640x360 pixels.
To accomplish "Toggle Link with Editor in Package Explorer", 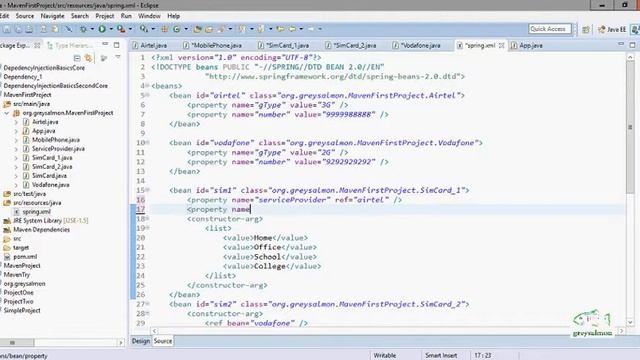I will coord(89,58).
